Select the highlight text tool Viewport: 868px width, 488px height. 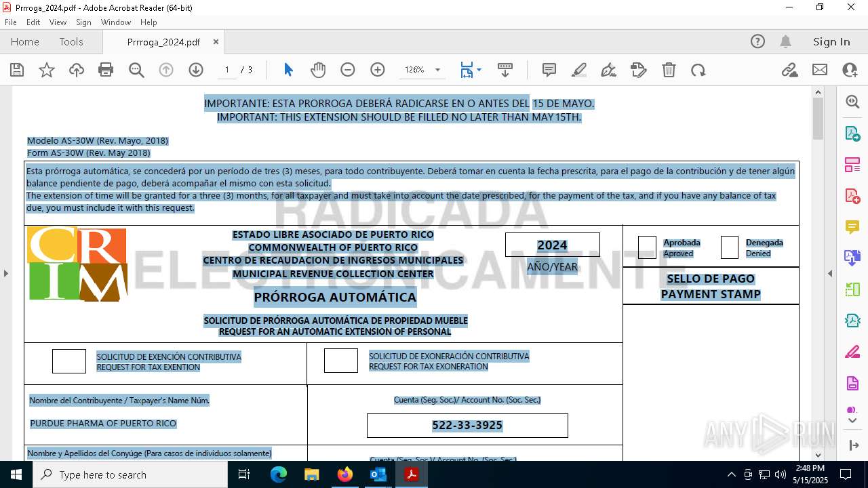[579, 70]
